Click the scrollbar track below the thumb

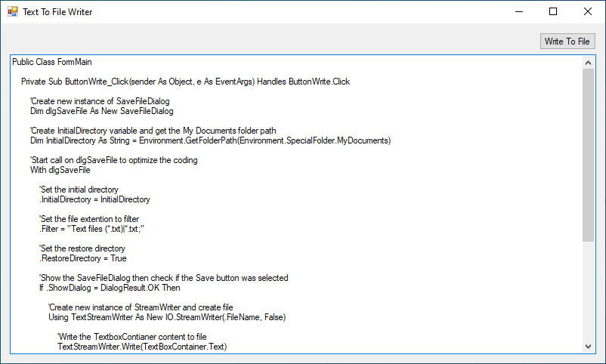(x=588, y=291)
